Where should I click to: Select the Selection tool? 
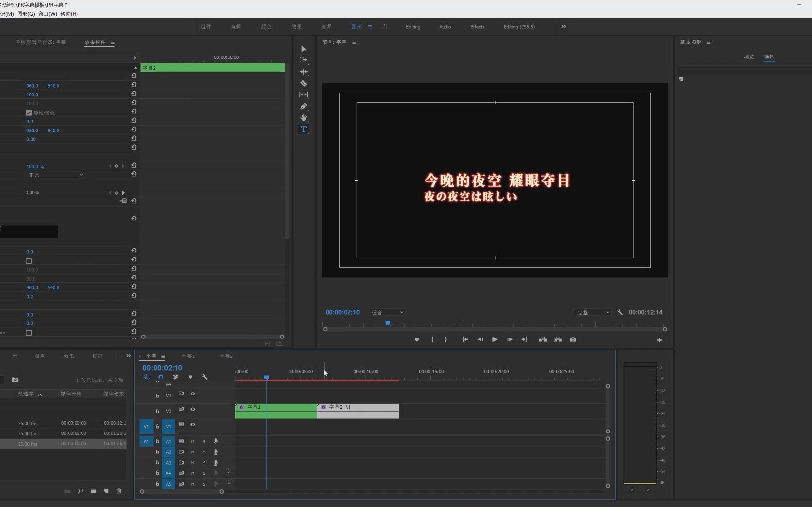303,49
